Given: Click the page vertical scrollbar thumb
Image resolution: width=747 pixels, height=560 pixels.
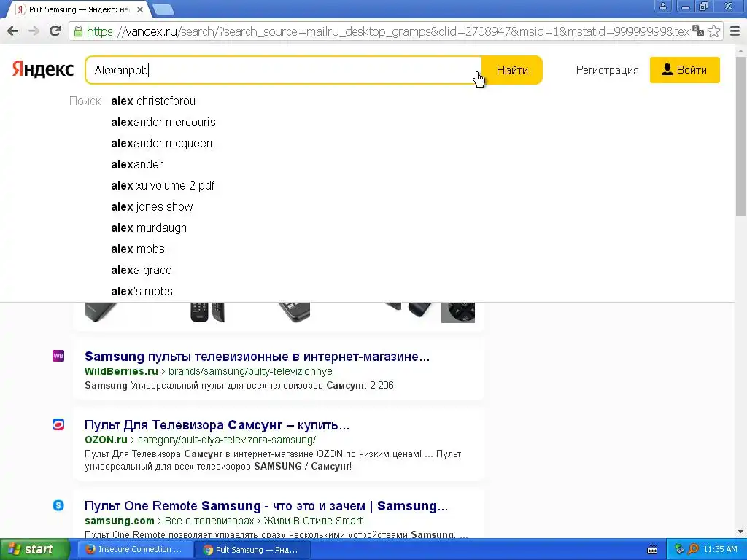Looking at the screenshot, I should [741, 136].
